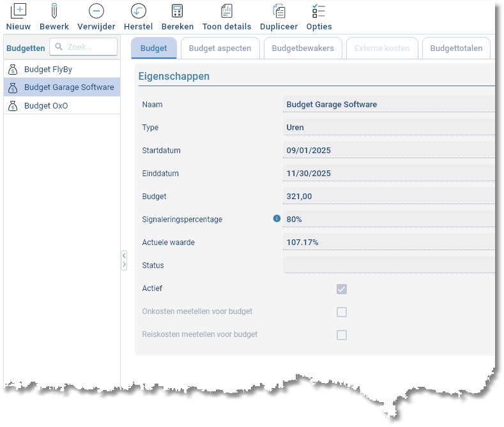The height and width of the screenshot is (427, 504).
Task: Focus the Zoek search field
Action: 84,47
